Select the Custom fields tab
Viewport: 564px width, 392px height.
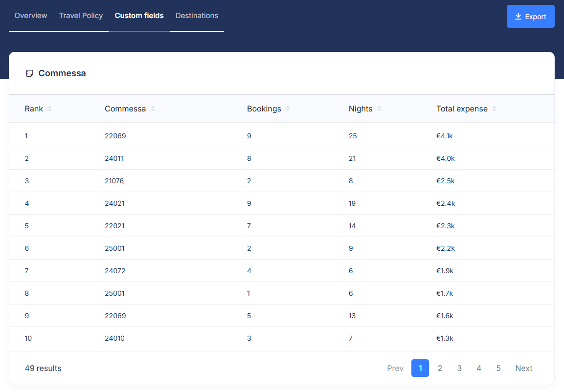pyautogui.click(x=139, y=16)
